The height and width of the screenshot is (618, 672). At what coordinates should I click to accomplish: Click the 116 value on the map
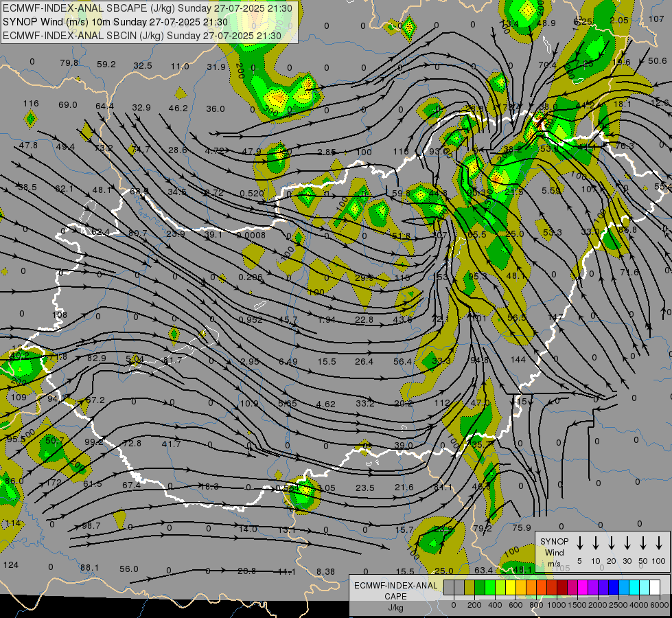(31, 104)
